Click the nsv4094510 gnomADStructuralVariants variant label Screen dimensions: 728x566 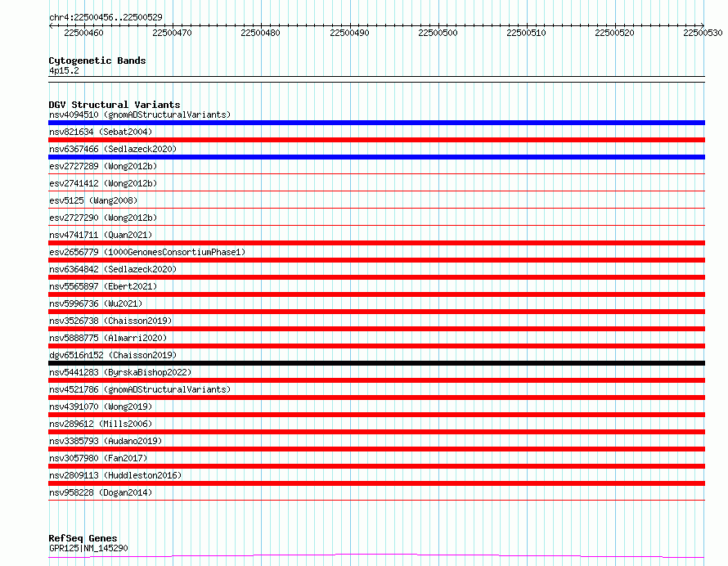point(140,115)
